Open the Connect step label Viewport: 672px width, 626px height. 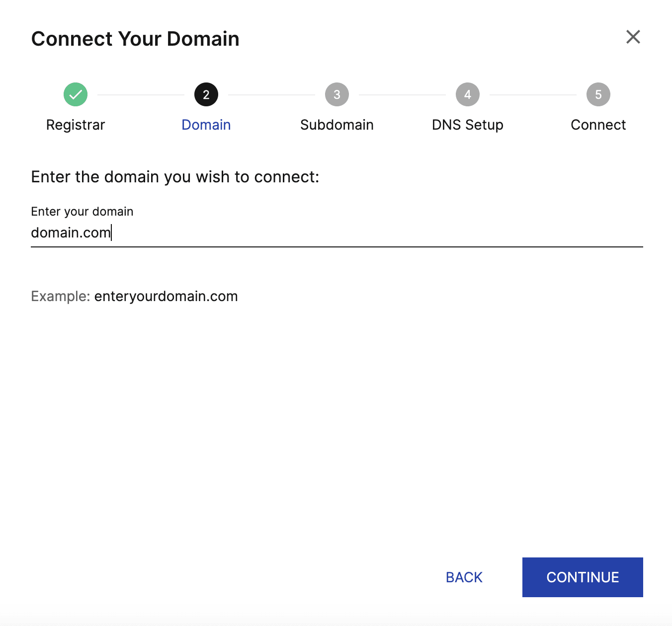click(x=598, y=125)
